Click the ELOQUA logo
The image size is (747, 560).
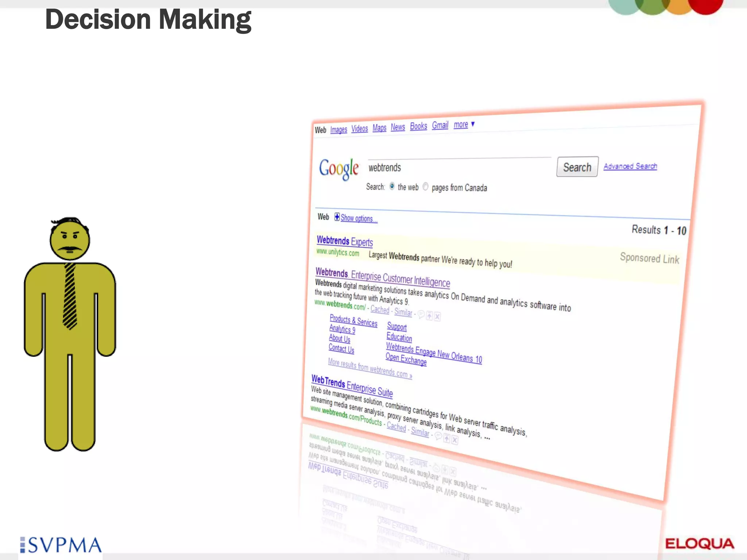pyautogui.click(x=700, y=544)
